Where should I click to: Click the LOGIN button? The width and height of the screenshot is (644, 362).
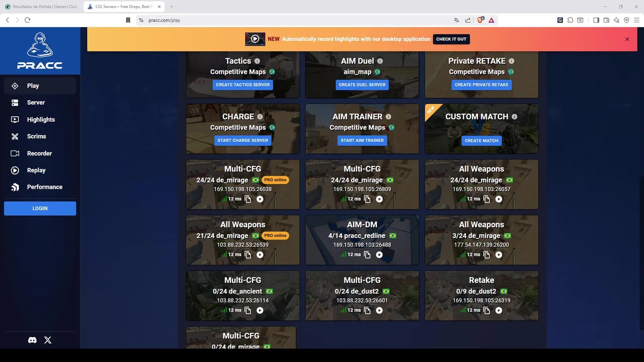tap(40, 209)
